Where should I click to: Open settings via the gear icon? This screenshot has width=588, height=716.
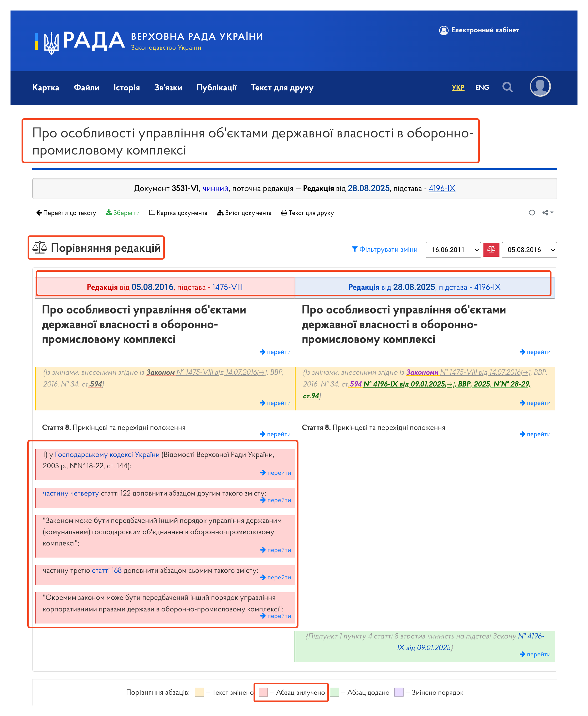pos(532,213)
